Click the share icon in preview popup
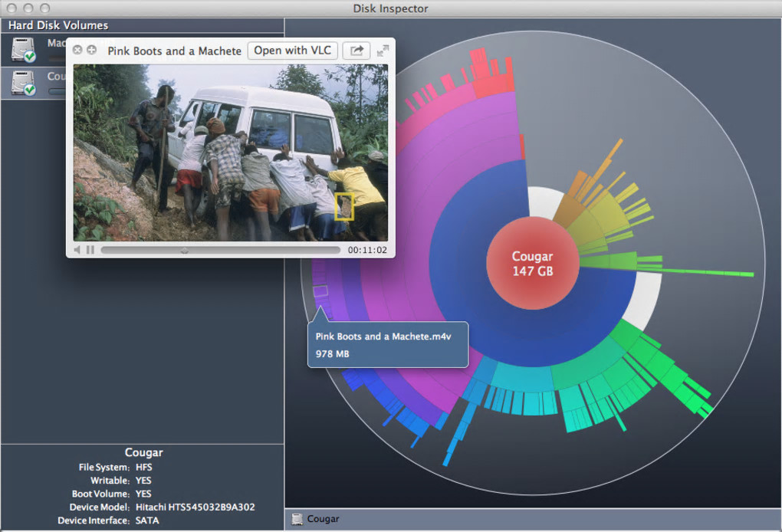The width and height of the screenshot is (782, 532). (356, 51)
